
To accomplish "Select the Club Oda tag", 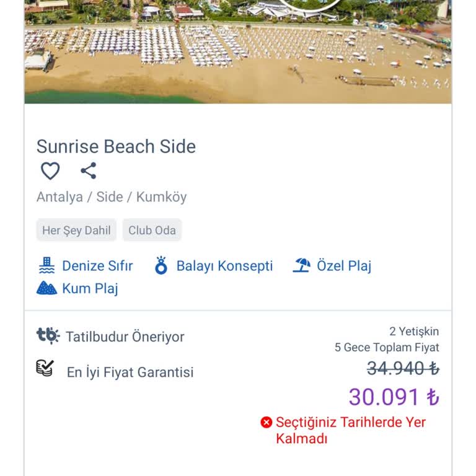I will coord(152,231).
